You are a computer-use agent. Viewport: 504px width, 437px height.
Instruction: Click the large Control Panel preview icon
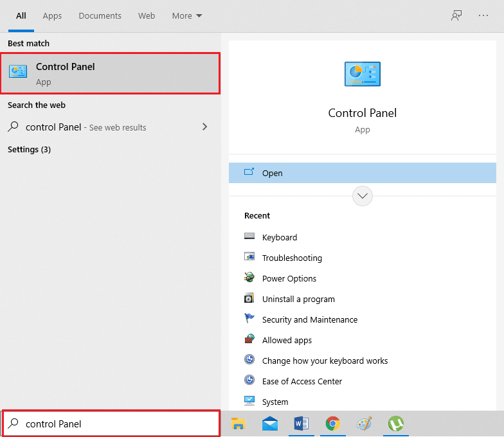pyautogui.click(x=362, y=74)
